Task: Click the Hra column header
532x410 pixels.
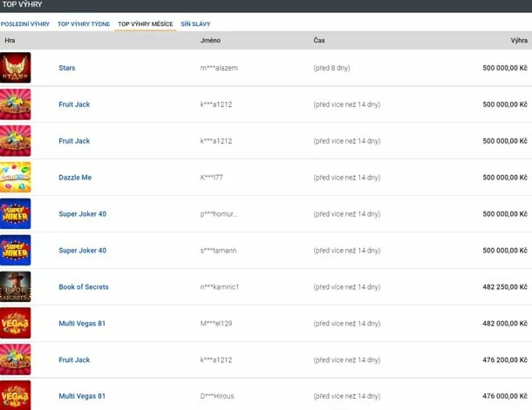Action: pos(10,40)
